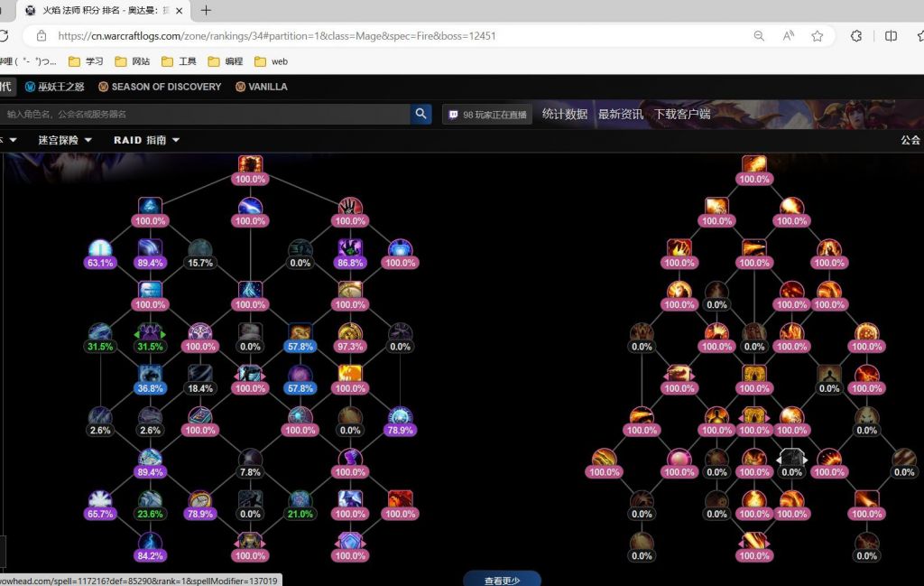
Task: Add page to favorites with star icon
Action: [817, 36]
